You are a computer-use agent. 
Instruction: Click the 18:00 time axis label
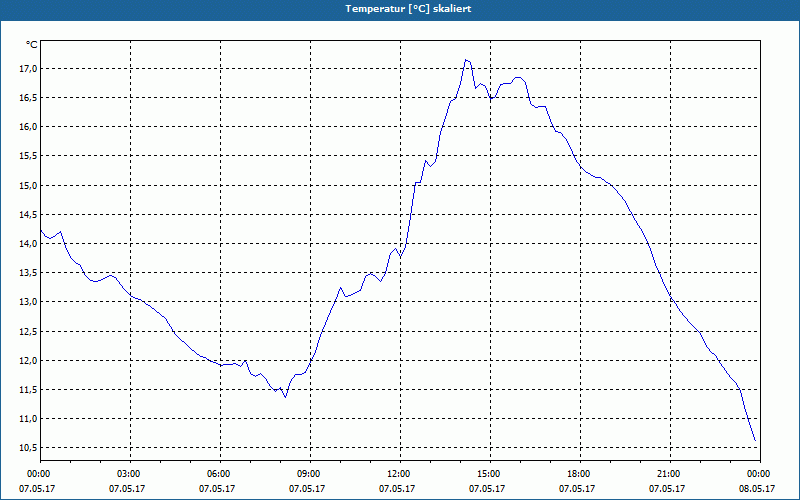(580, 474)
